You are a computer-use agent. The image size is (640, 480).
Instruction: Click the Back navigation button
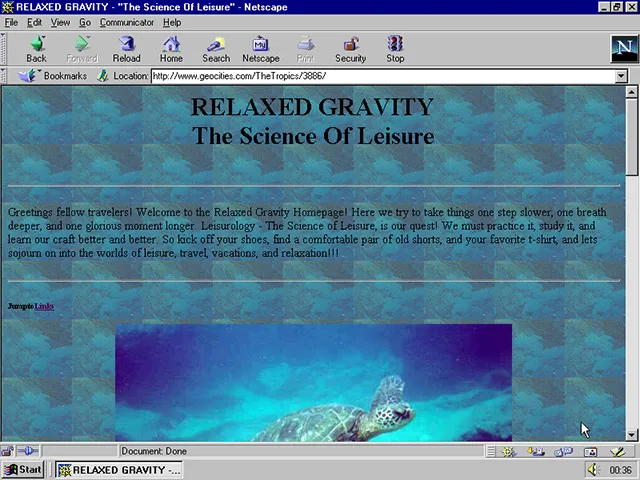tap(36, 48)
